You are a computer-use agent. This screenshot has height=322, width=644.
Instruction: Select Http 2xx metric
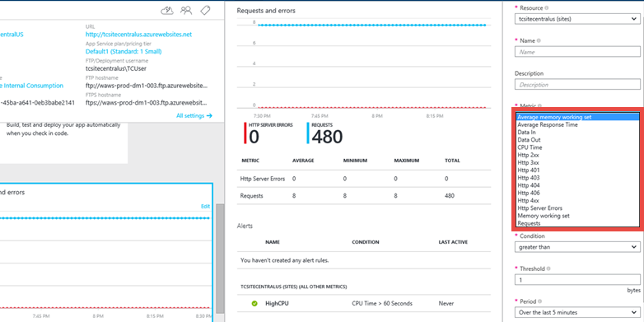coord(577,156)
